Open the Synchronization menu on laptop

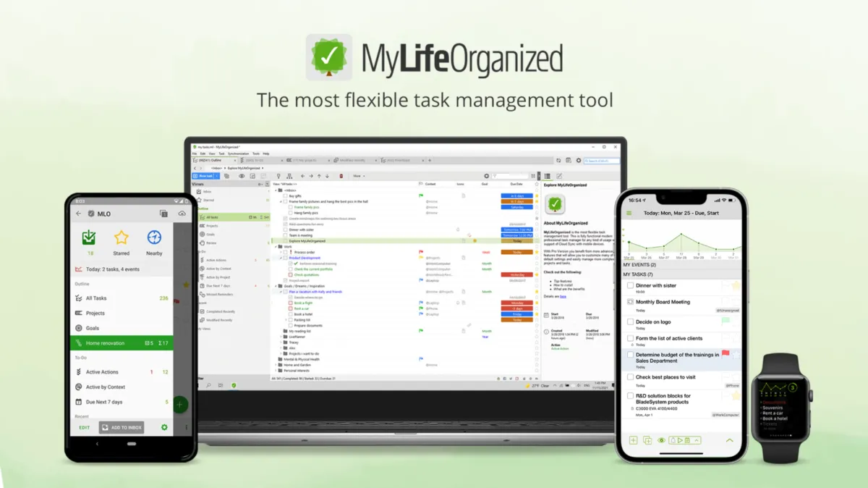point(238,153)
